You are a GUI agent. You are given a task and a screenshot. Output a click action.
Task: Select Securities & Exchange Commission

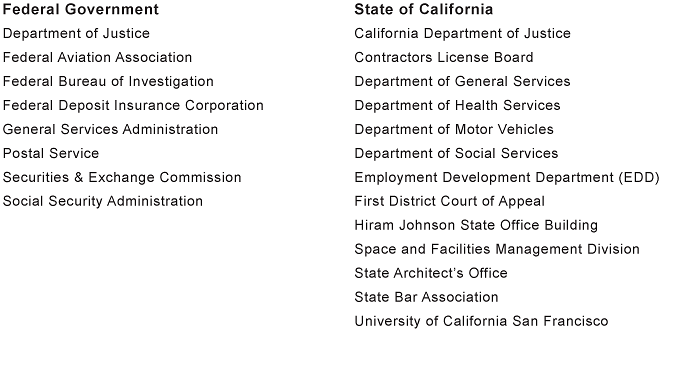(x=122, y=177)
